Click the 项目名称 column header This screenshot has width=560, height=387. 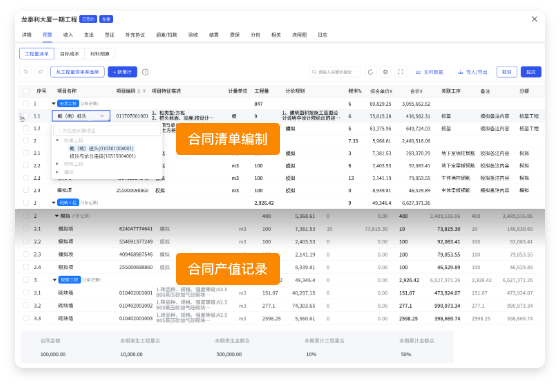(67, 91)
